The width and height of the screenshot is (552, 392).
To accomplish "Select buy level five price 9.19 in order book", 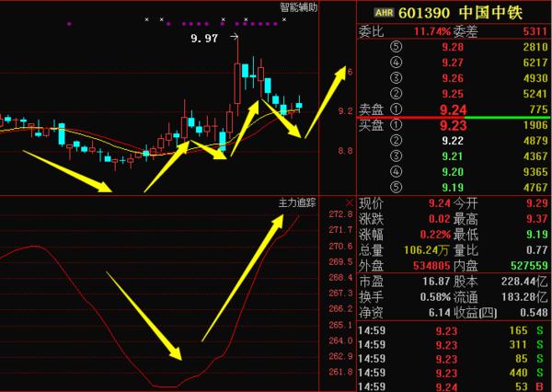I will click(453, 188).
